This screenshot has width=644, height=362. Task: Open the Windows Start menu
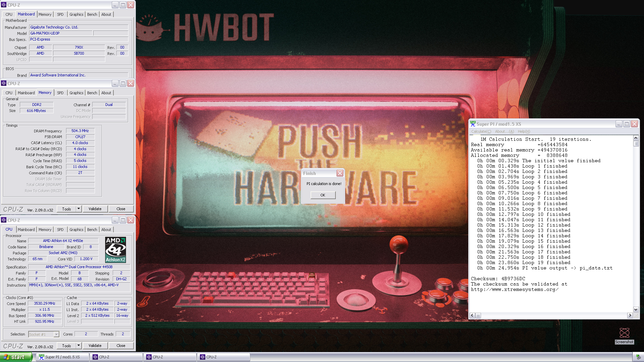tap(16, 357)
